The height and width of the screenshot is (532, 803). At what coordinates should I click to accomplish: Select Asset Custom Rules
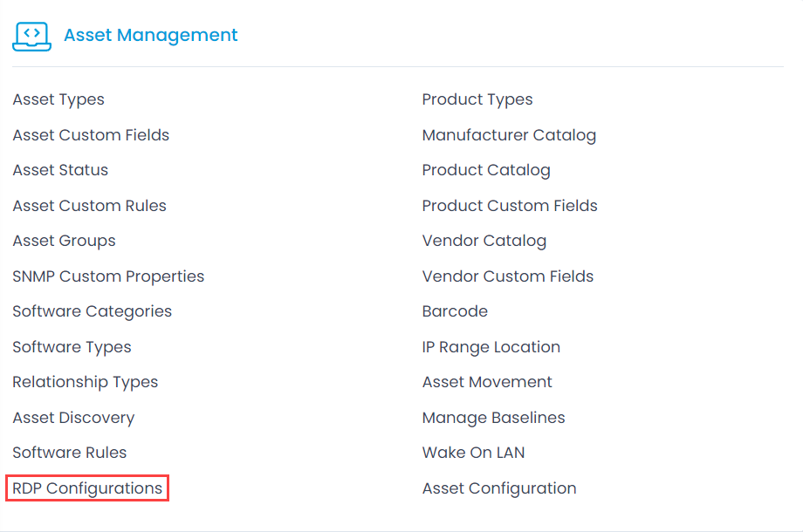90,206
